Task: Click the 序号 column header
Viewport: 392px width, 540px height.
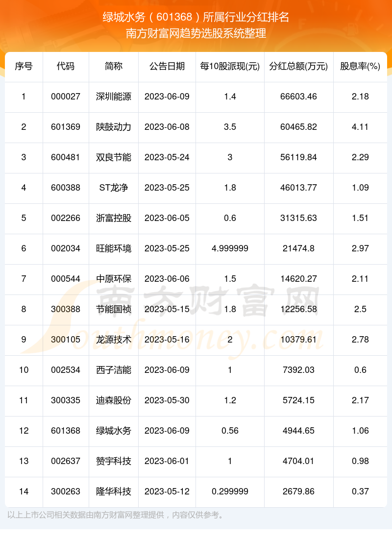Action: tap(24, 66)
